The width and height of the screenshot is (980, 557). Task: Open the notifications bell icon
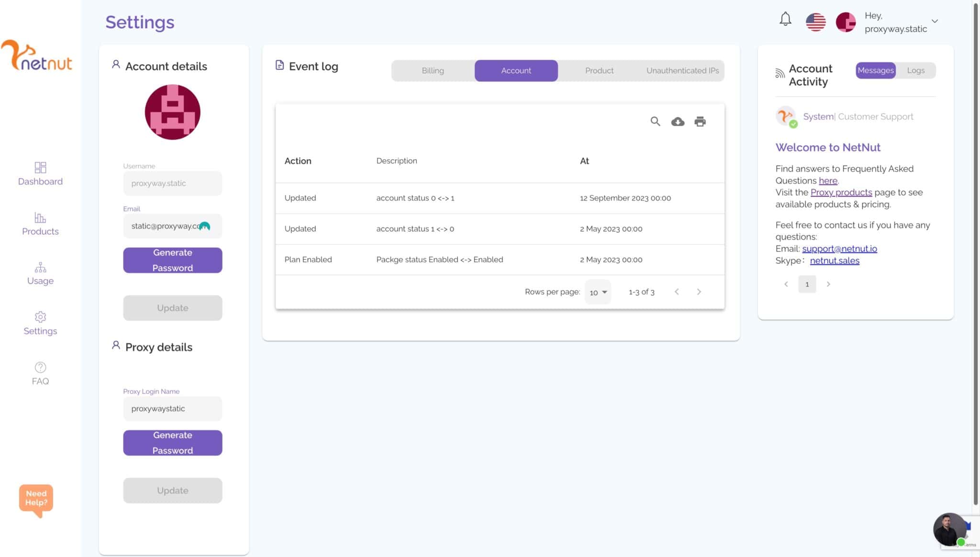pos(785,19)
